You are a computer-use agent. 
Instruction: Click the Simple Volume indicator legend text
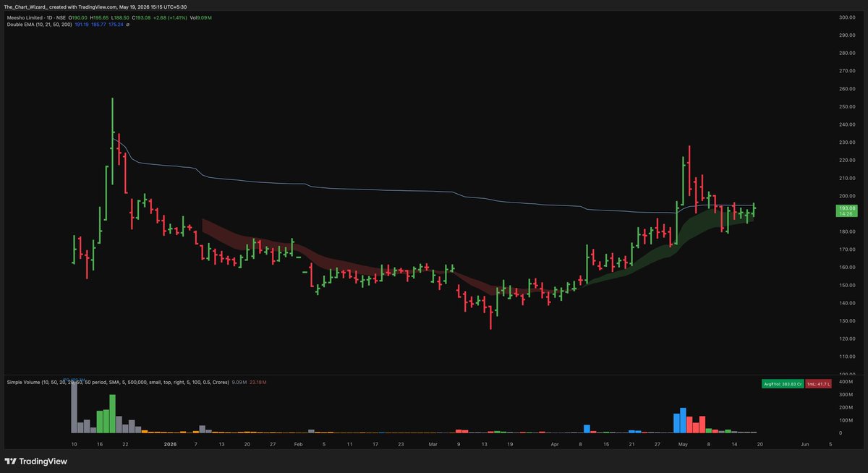[118, 382]
